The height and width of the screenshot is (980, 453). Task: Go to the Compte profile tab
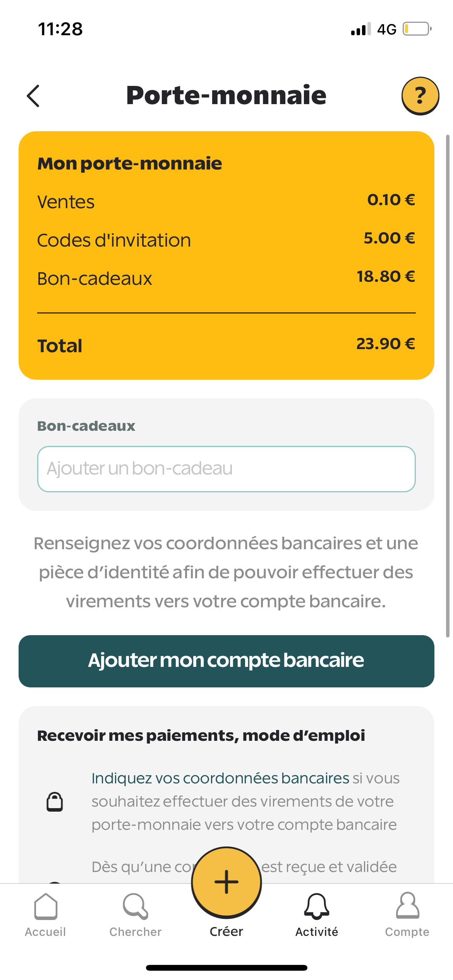pos(407,915)
